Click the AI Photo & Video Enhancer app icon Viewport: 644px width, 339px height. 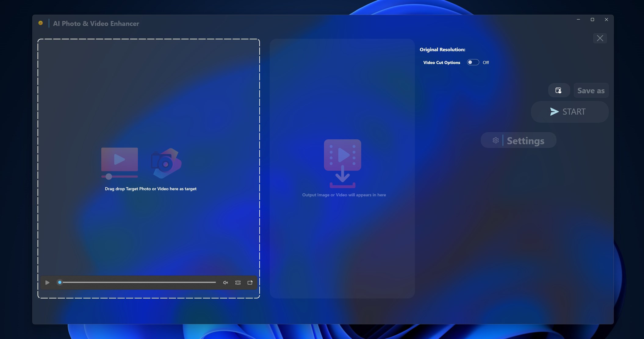(41, 23)
